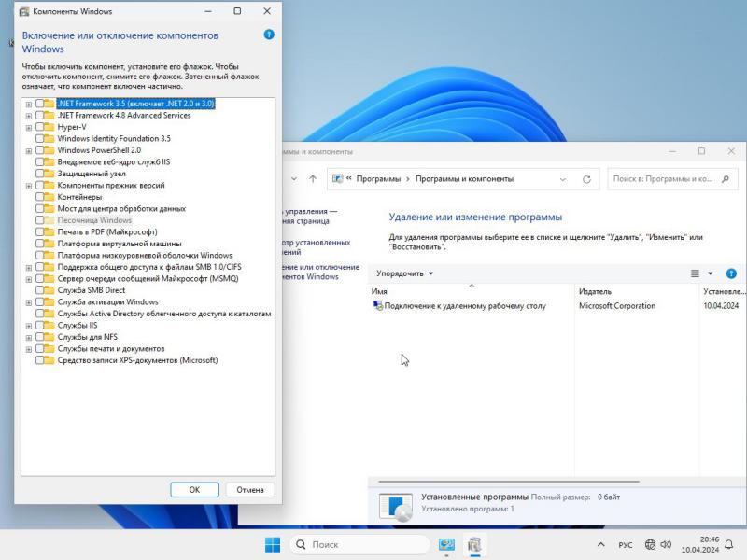Click Программы и компоненты breadcrumb
747x560 pixels.
pyautogui.click(x=464, y=179)
